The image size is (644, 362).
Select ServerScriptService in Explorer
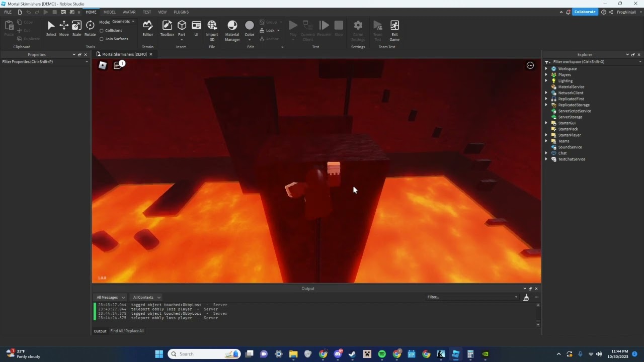575,111
